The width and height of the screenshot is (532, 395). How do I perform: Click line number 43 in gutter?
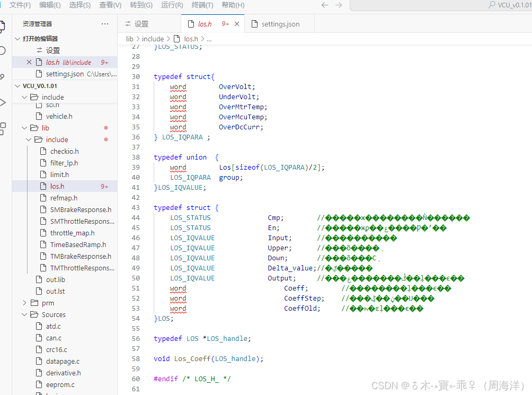tap(136, 207)
